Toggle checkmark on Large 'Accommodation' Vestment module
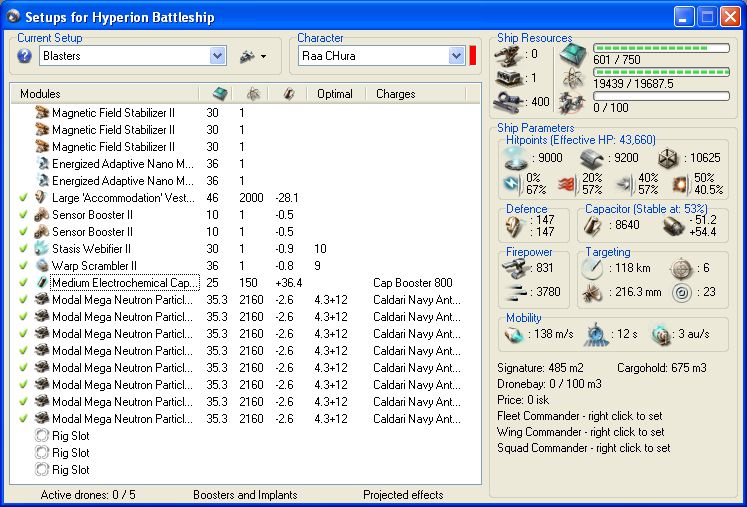Viewport: 747px width, 507px height. (x=23, y=197)
